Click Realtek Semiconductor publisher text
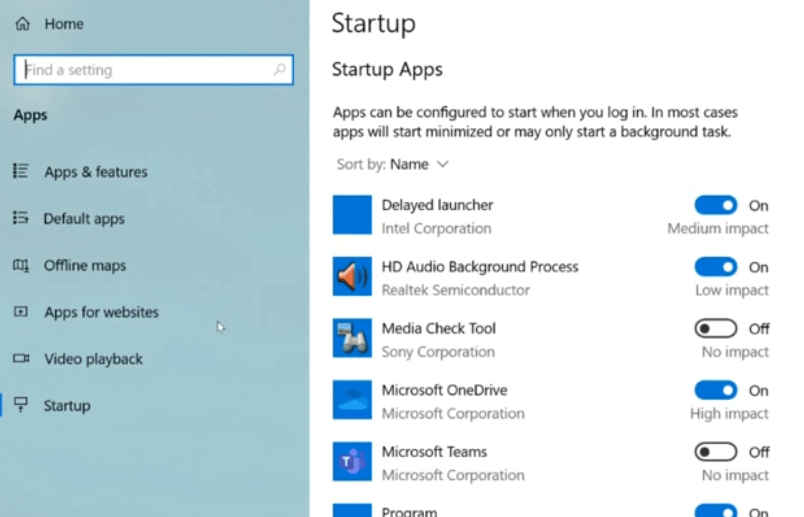The image size is (804, 517). click(455, 290)
